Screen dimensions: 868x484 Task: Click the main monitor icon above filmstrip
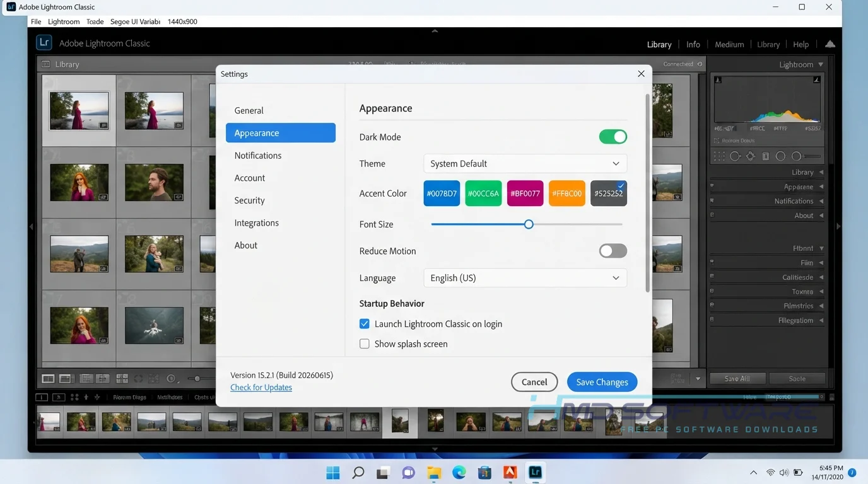[x=41, y=397]
